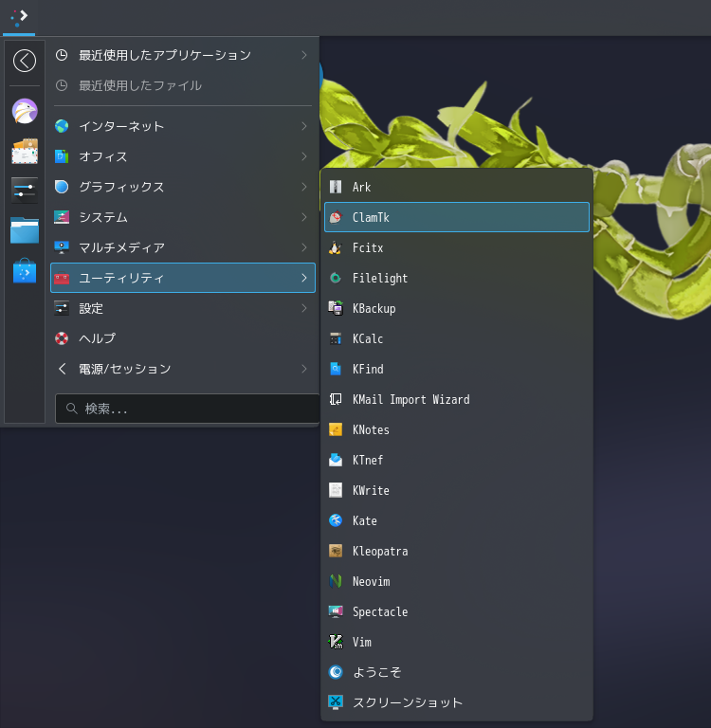711x728 pixels.
Task: Click the Ark archive icon
Action: pyautogui.click(x=336, y=187)
